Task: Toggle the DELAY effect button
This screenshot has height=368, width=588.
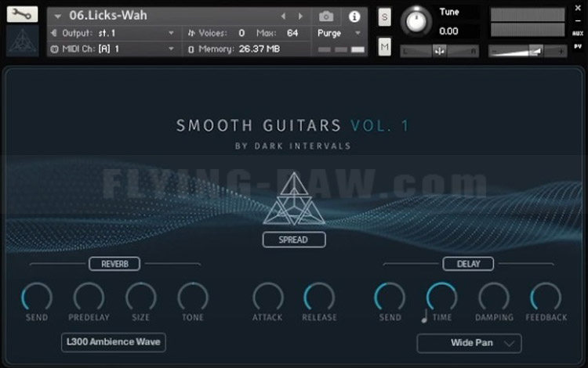Action: pyautogui.click(x=468, y=264)
